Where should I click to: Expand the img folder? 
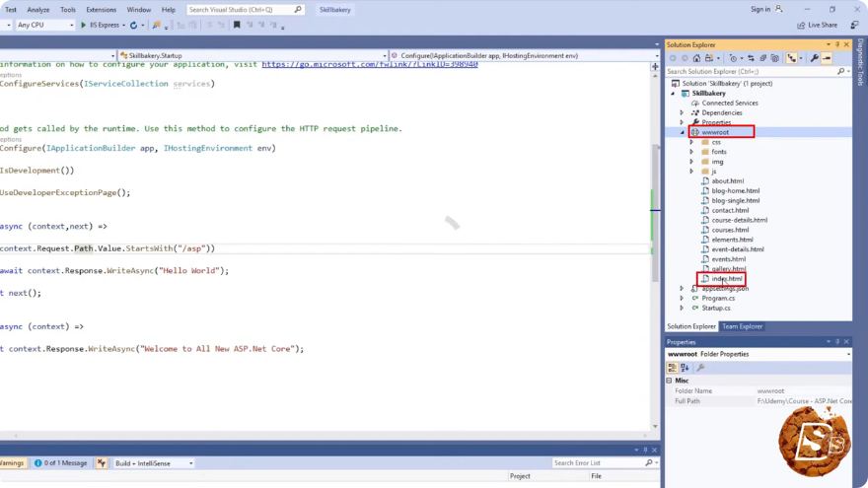(691, 162)
